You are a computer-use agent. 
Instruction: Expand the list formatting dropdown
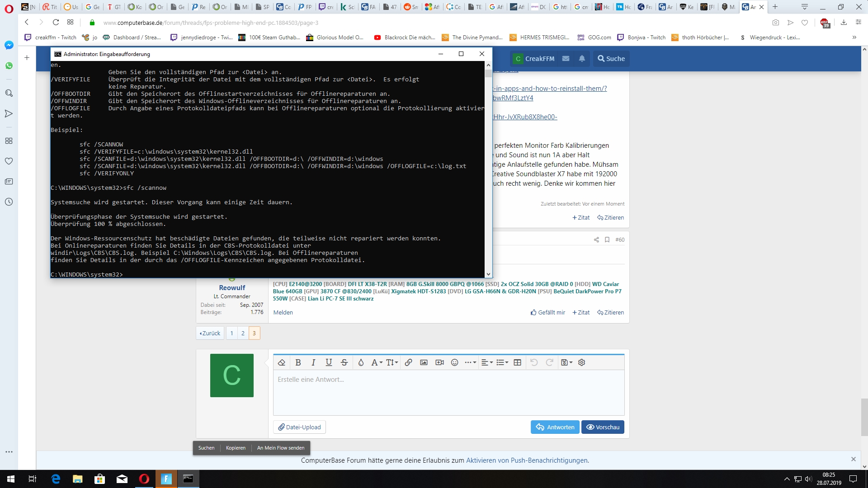502,362
